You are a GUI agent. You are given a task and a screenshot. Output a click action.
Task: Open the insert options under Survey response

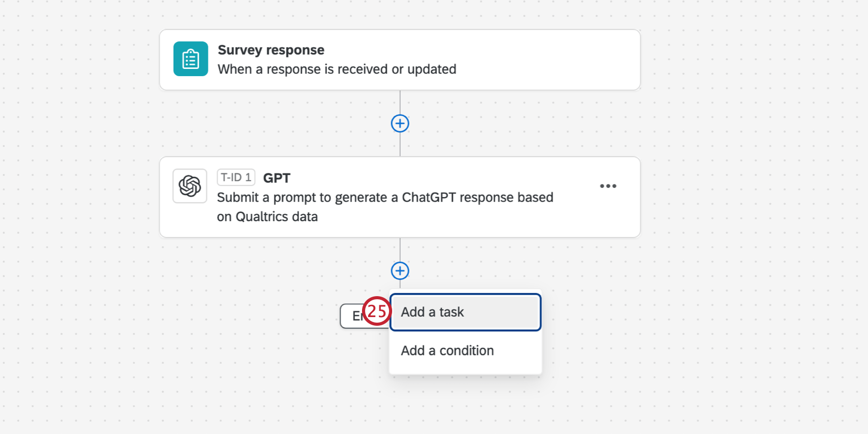(400, 123)
